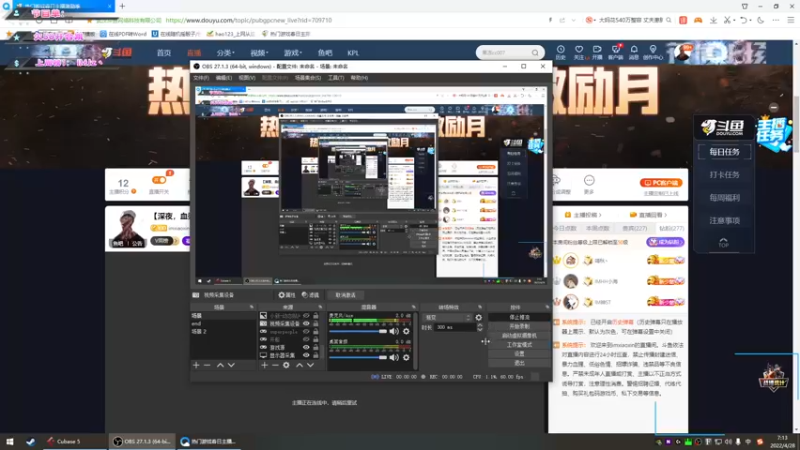800x450 pixels.
Task: Toggle lock on 视频采集设备 source
Action: coord(315,323)
